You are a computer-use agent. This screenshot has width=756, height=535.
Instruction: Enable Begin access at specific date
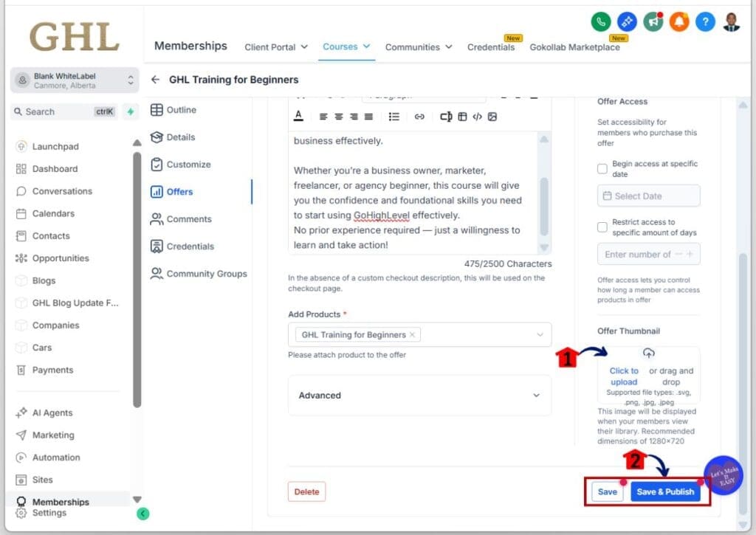pyautogui.click(x=603, y=168)
